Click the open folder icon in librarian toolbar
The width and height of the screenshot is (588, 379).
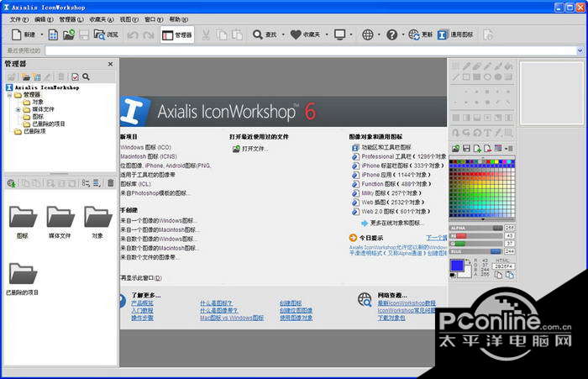[x=25, y=77]
